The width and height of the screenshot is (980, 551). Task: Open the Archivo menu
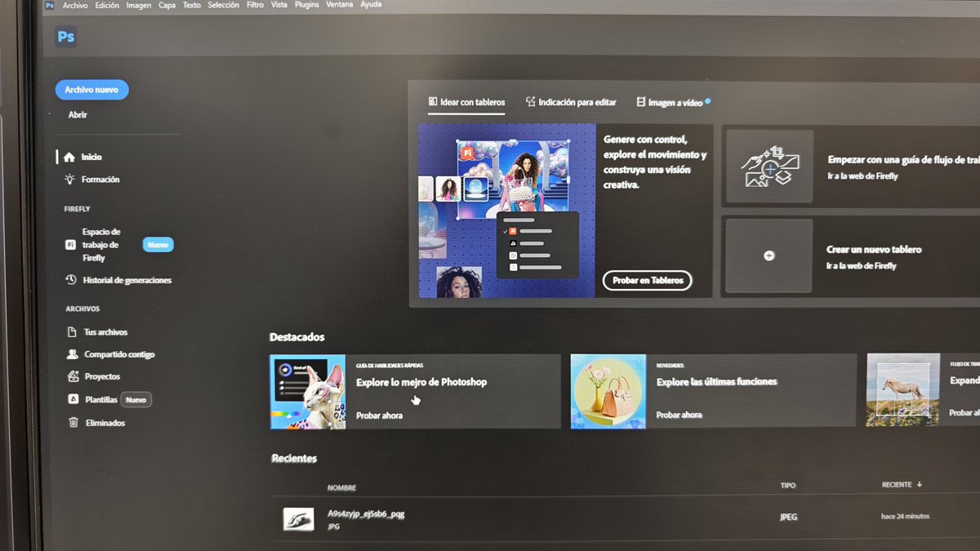(75, 5)
